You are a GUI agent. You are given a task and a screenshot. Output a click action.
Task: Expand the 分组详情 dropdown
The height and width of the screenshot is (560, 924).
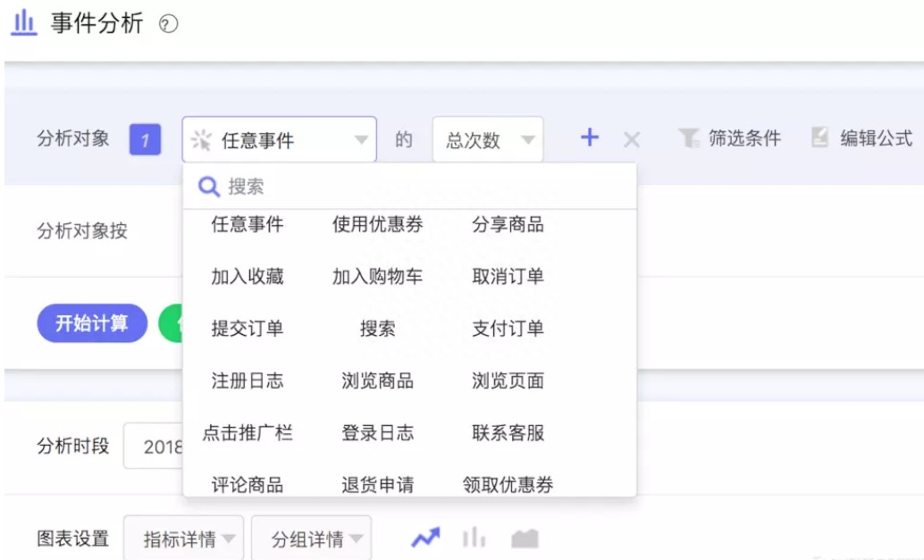[x=311, y=539]
